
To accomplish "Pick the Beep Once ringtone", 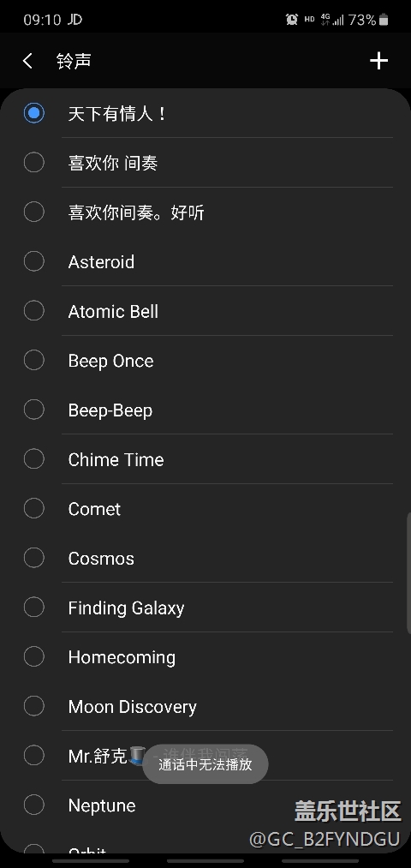I will (207, 361).
